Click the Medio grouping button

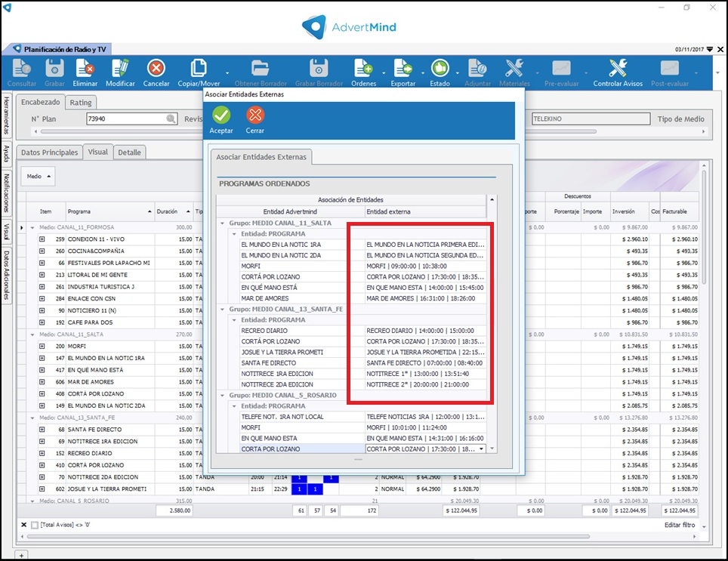pyautogui.click(x=38, y=177)
